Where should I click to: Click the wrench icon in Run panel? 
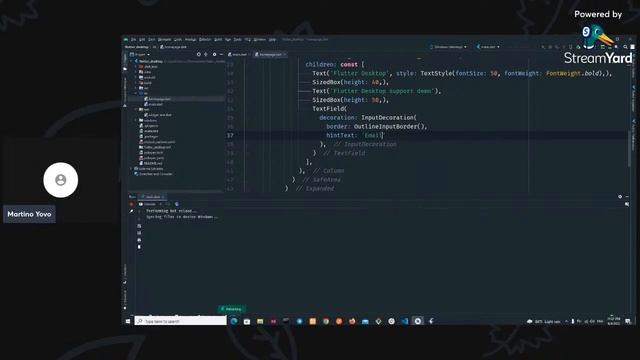click(131, 211)
